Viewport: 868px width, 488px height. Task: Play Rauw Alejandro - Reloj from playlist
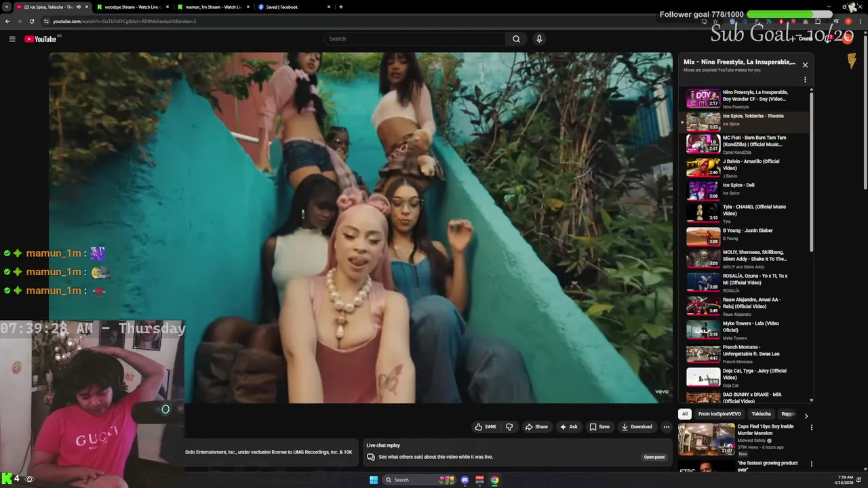click(x=745, y=306)
